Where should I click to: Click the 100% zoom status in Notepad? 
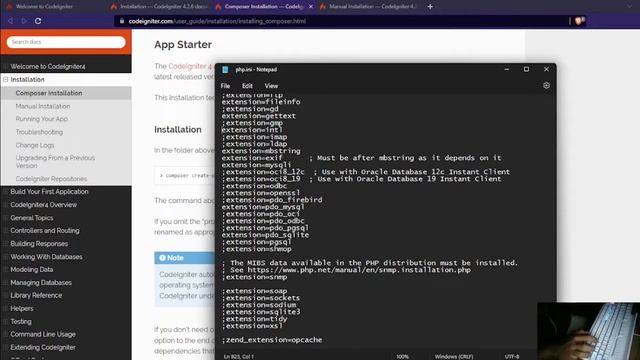(402, 356)
